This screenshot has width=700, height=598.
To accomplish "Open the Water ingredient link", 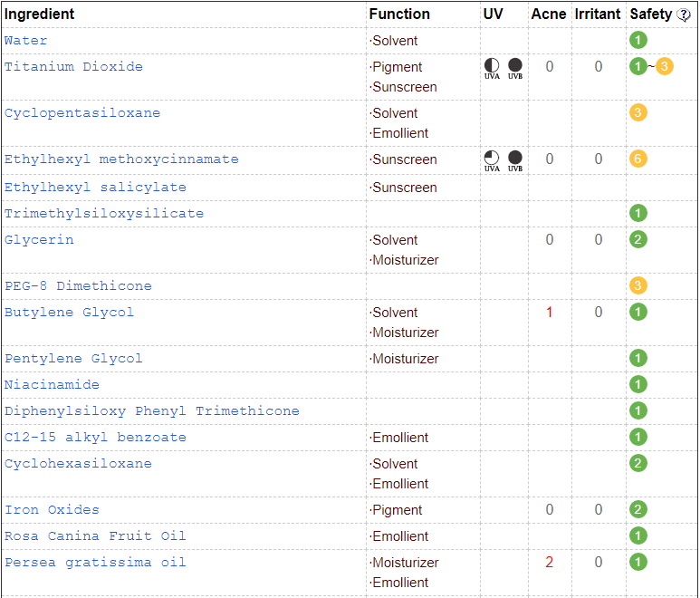I will (25, 41).
